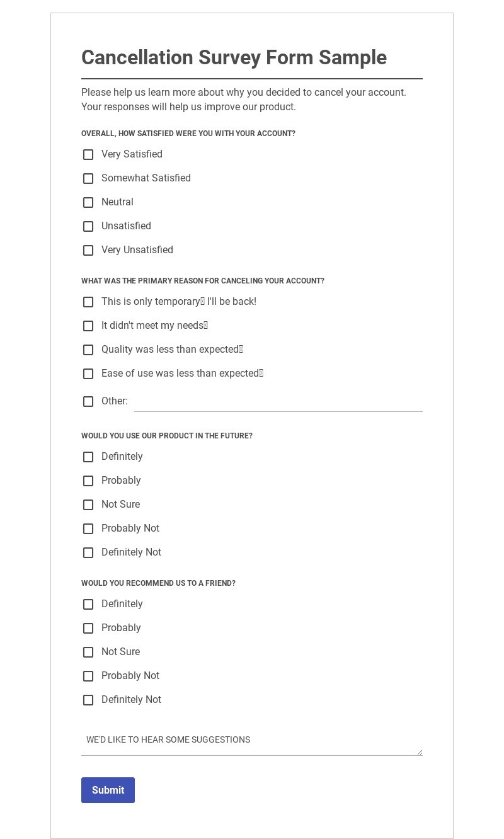Mark Definitely Not for recommending to friend
The height and width of the screenshot is (839, 504).
coord(88,700)
